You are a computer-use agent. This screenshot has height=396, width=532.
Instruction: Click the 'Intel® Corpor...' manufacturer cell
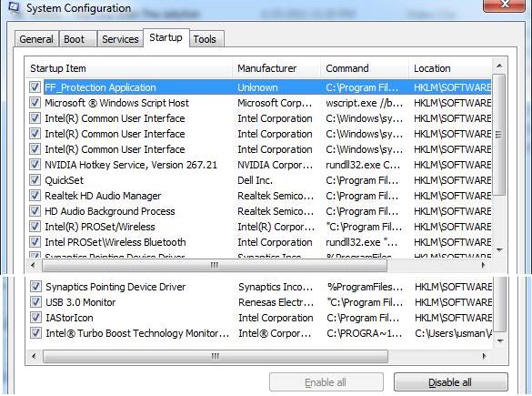275,333
